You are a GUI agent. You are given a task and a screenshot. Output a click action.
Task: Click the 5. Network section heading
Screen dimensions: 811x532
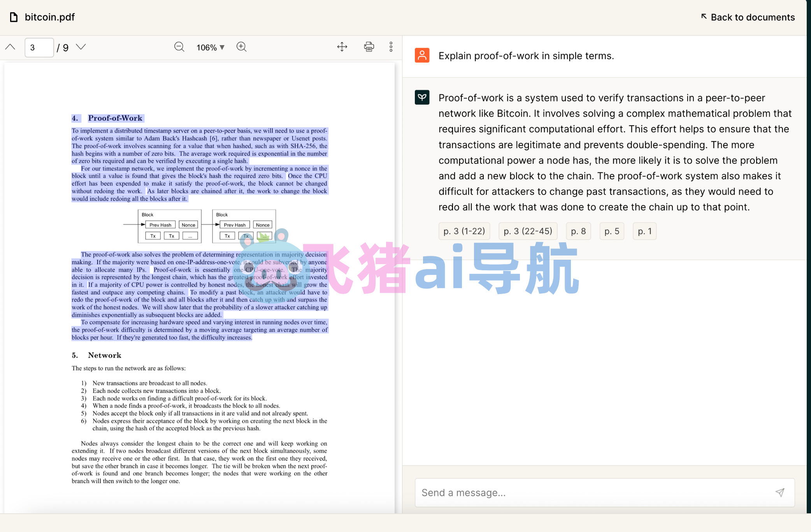click(x=97, y=355)
